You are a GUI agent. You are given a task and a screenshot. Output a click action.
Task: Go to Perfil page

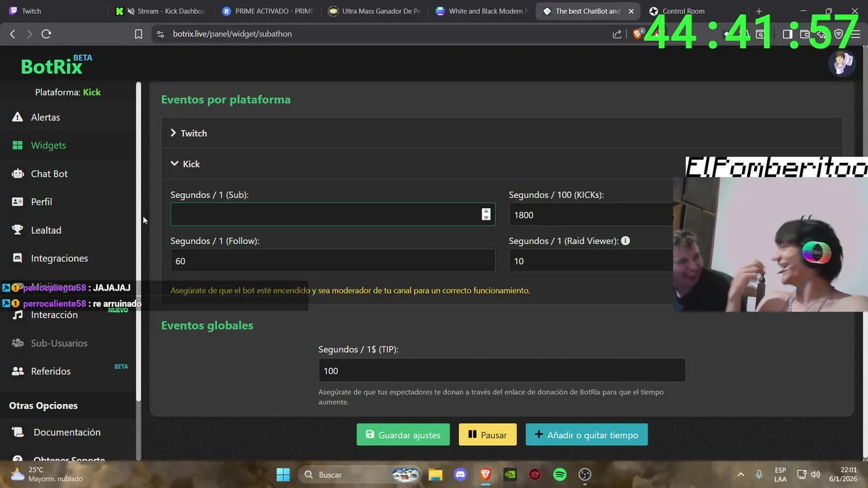click(x=41, y=202)
